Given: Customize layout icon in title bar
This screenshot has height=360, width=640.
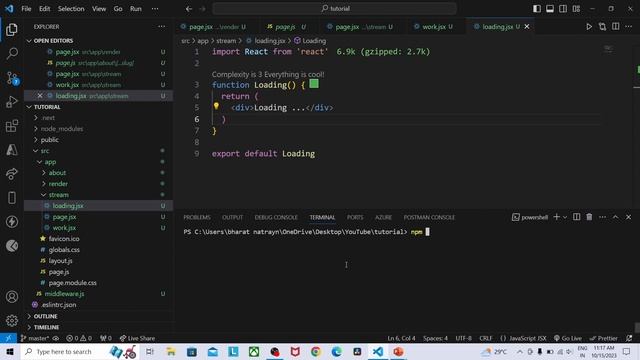Looking at the screenshot, I should pyautogui.click(x=576, y=9).
